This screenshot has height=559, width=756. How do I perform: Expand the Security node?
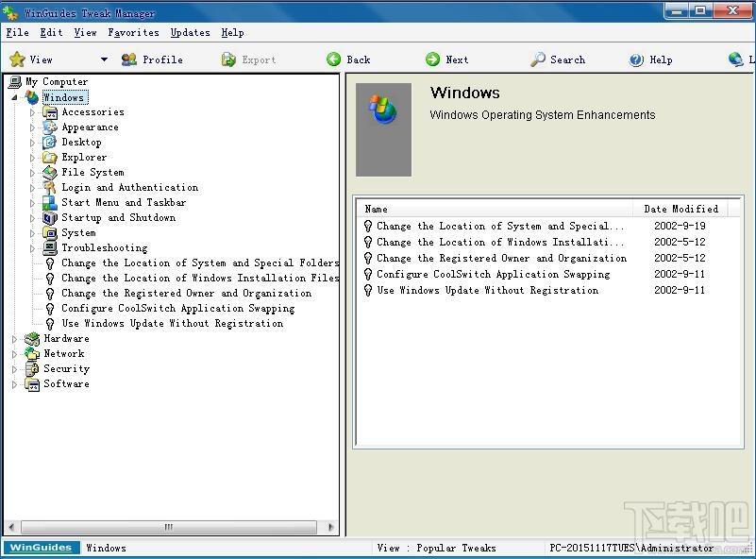pyautogui.click(x=14, y=369)
